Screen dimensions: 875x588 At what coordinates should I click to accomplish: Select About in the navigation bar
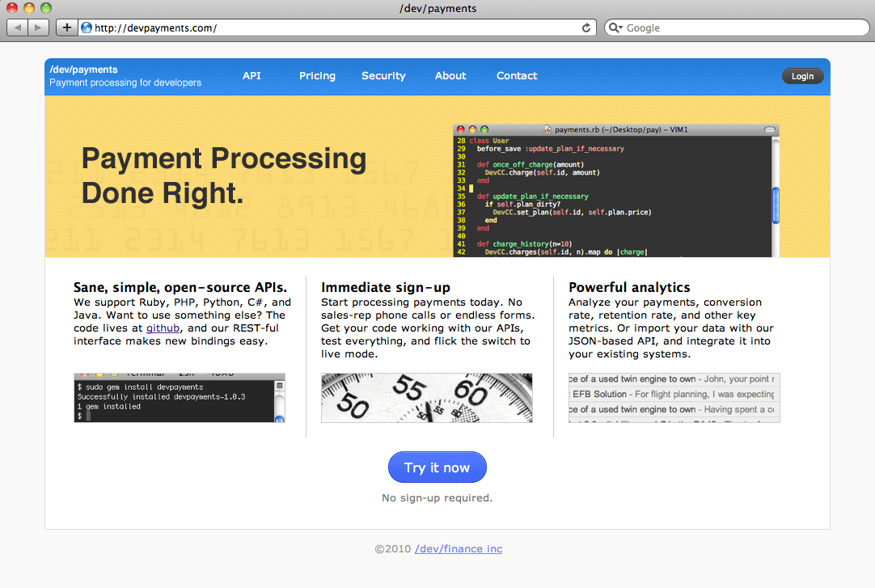(450, 75)
